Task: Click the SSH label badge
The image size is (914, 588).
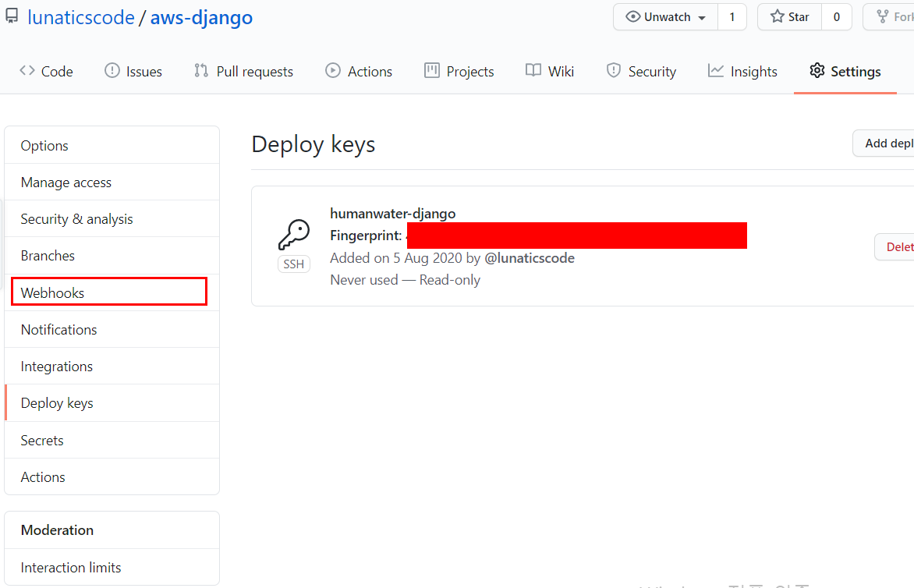Action: click(x=294, y=264)
